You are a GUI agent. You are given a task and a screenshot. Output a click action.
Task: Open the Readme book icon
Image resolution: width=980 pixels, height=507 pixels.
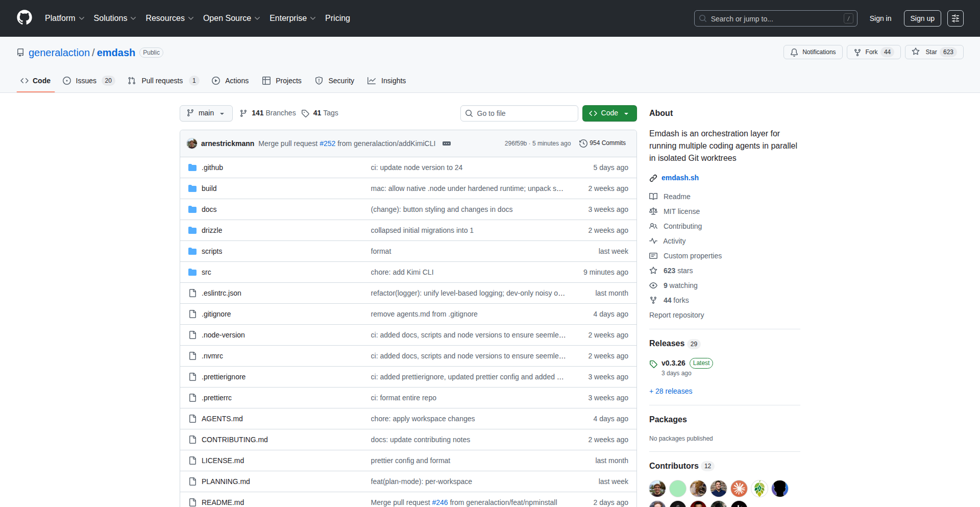[653, 197]
